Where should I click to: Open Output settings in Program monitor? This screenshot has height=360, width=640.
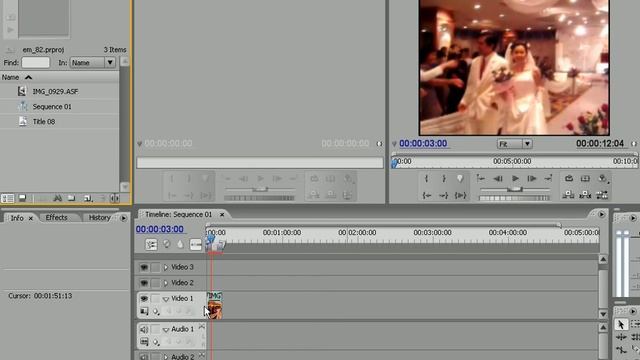(x=602, y=178)
